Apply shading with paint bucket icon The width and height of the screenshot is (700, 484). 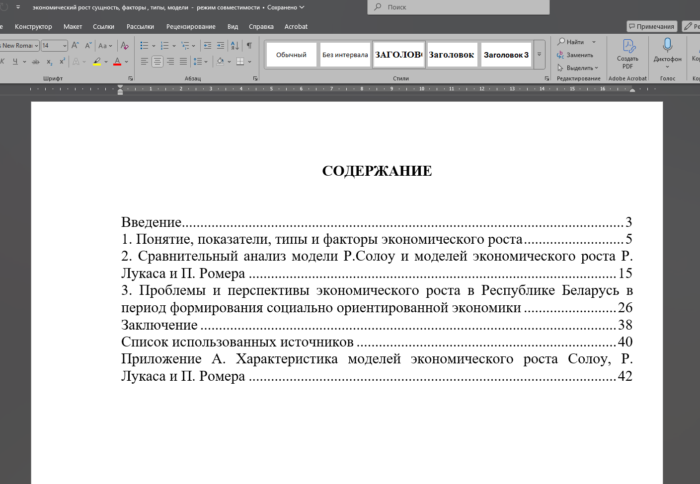[220, 62]
